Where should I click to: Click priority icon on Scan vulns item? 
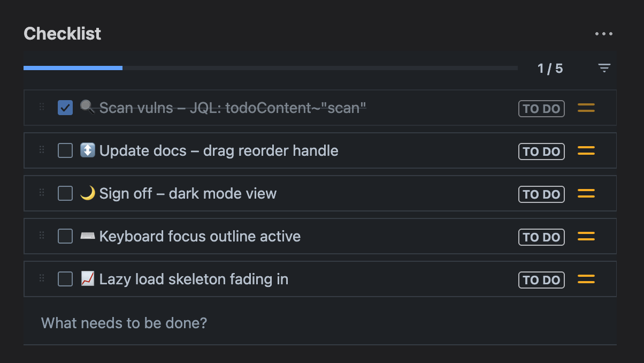click(586, 108)
